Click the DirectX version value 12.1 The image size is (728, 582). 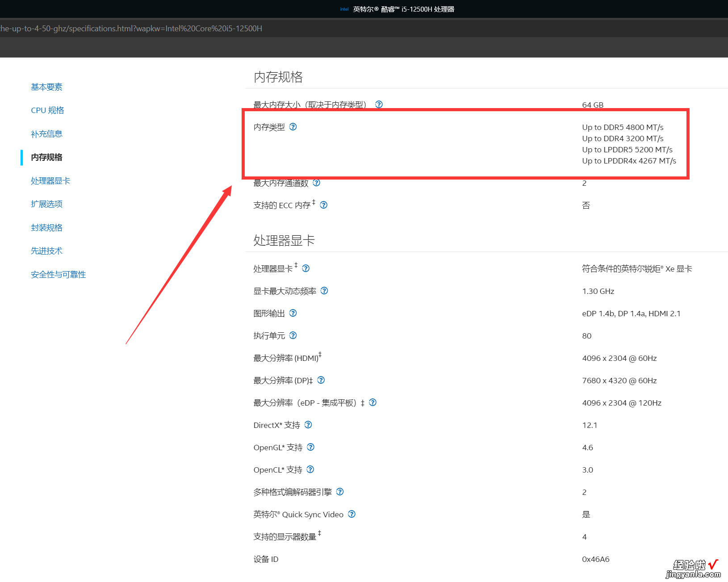pos(590,425)
